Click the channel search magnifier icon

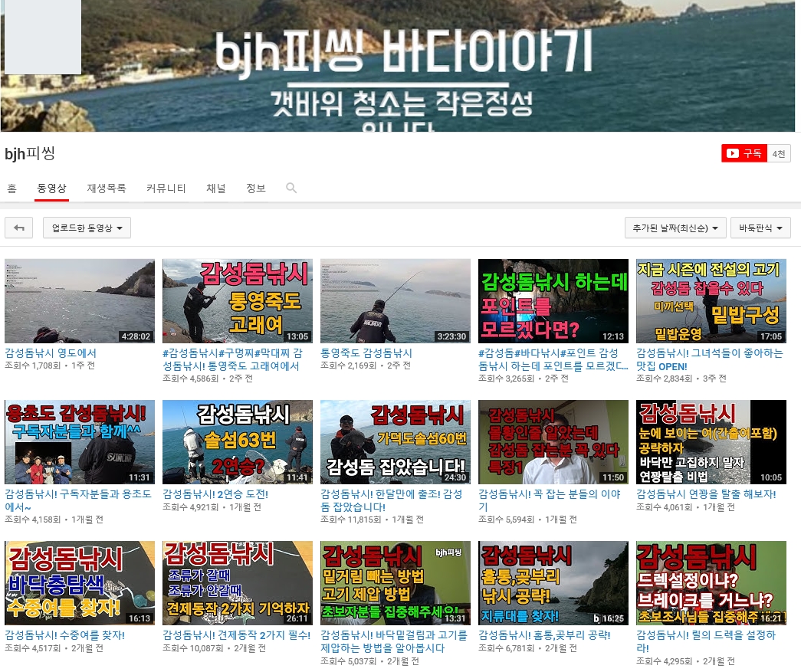(x=291, y=188)
